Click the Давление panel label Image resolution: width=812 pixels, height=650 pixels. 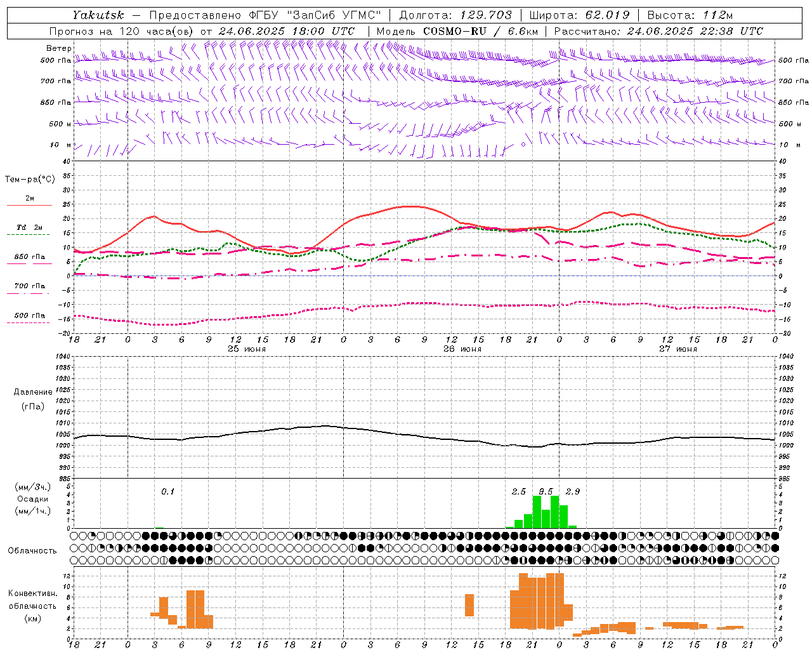pos(33,392)
